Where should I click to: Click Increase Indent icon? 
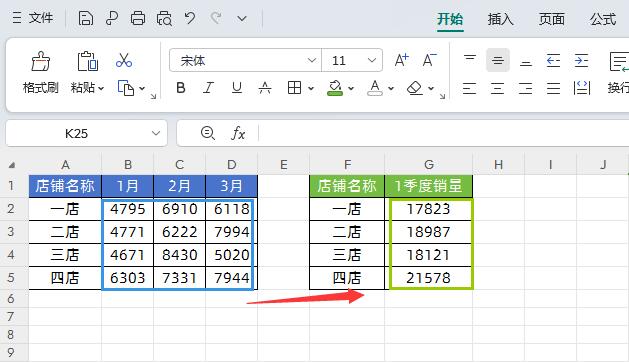click(581, 61)
